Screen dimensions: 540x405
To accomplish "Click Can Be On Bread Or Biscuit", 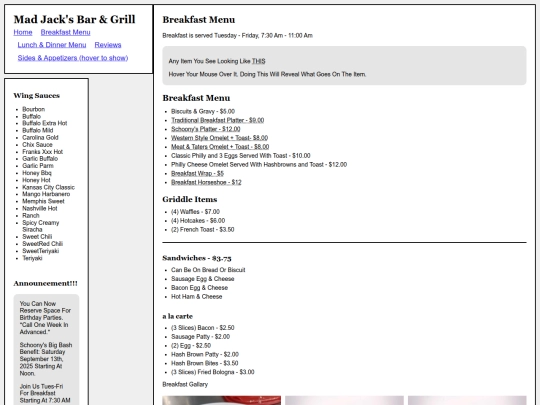I will click(x=208, y=270).
